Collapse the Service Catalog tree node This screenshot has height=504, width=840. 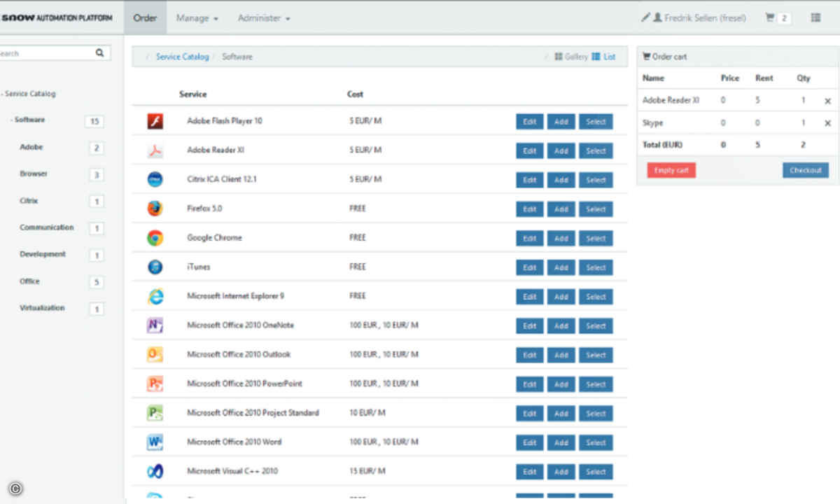click(2, 94)
